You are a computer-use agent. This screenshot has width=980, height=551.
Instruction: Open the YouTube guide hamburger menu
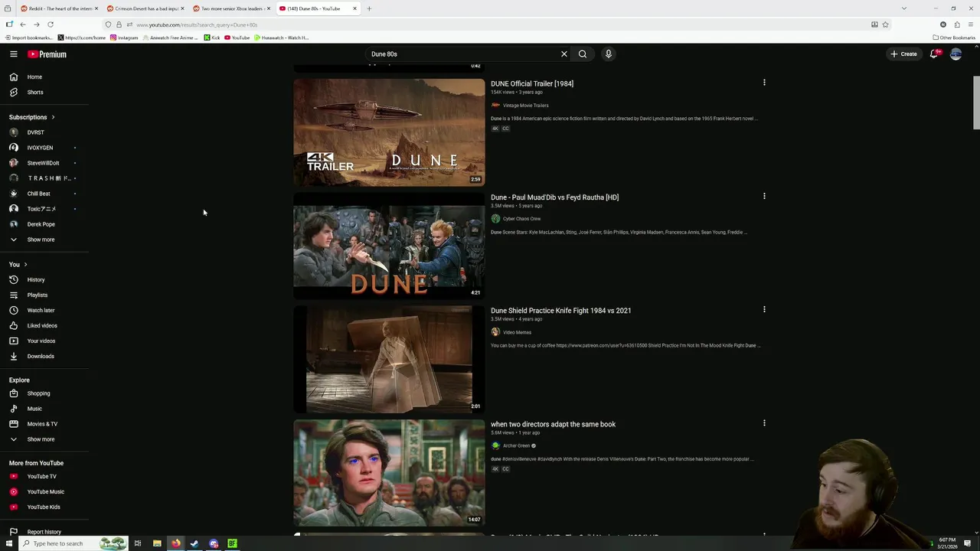click(14, 54)
